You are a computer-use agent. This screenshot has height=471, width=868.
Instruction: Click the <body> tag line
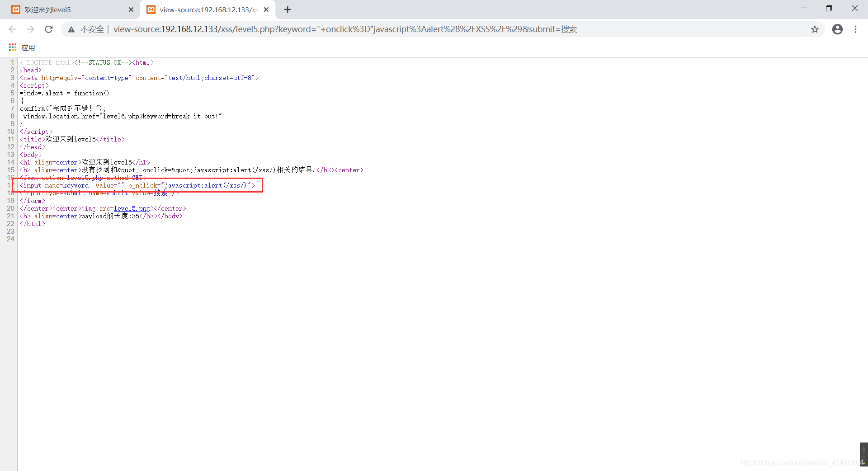pyautogui.click(x=31, y=155)
